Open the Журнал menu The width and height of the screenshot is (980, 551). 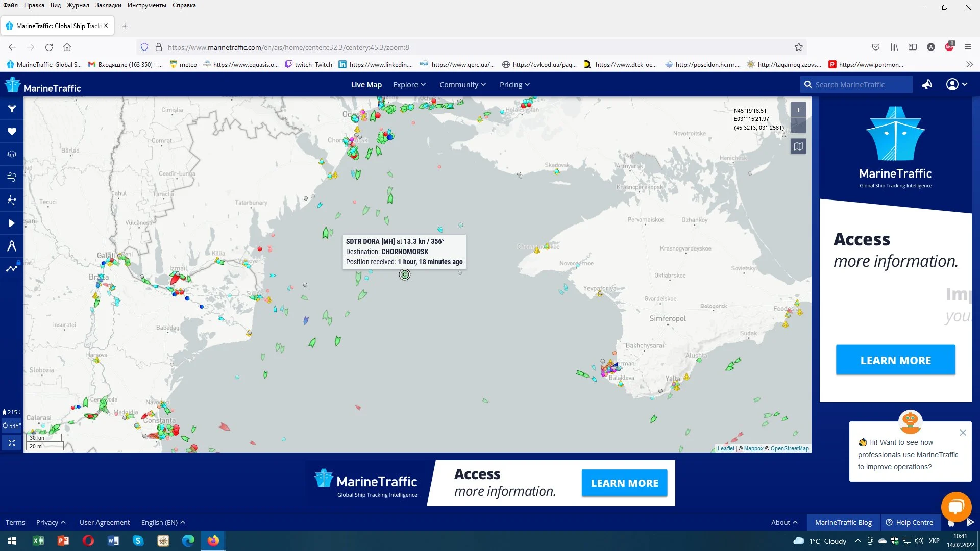click(x=78, y=5)
